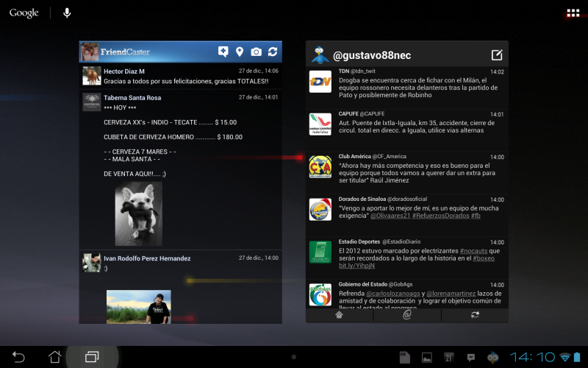Open the apps grid drawer
The width and height of the screenshot is (588, 368).
pos(573,13)
